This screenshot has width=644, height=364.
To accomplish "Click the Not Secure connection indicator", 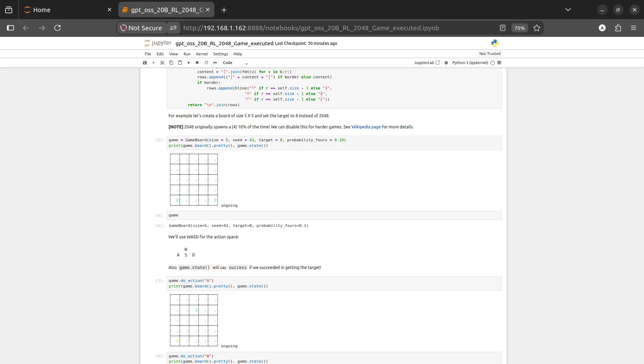I will [141, 28].
